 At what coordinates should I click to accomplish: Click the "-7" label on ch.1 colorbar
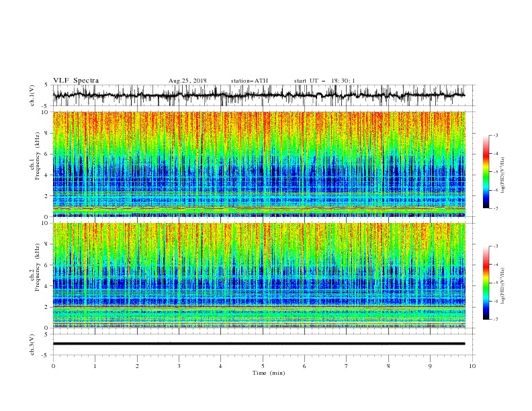496,208
